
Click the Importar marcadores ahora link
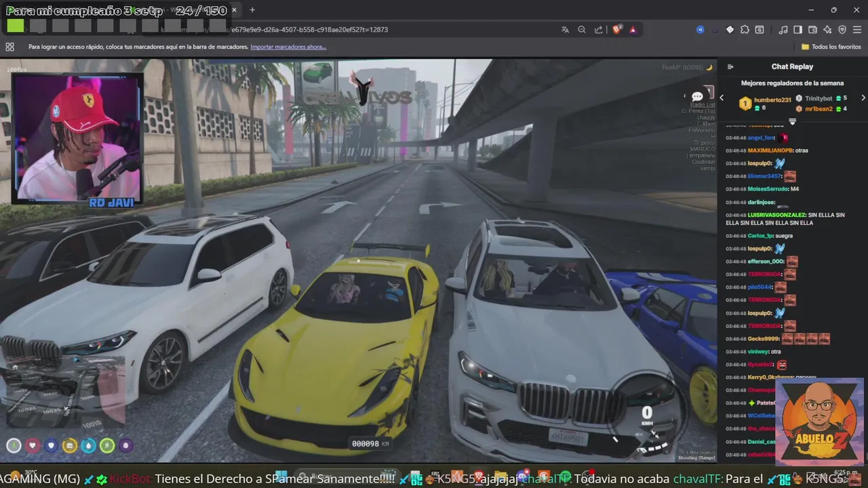pos(288,47)
